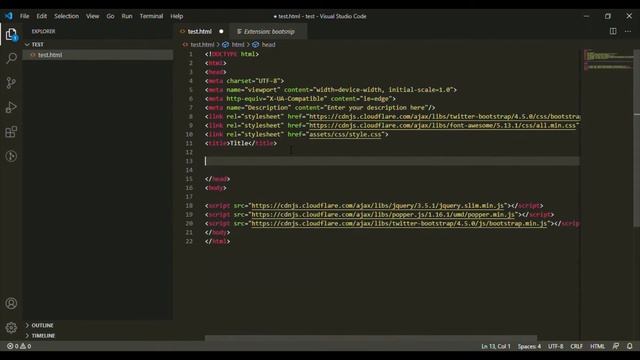This screenshot has width=640, height=360.
Task: Click UTF-8 encoding in status bar
Action: 556,346
